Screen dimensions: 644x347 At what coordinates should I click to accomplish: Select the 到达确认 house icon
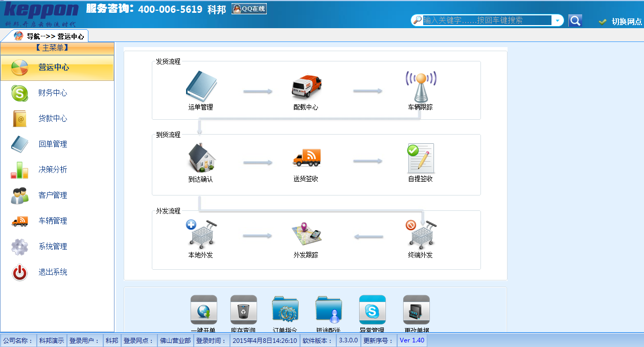pos(201,158)
